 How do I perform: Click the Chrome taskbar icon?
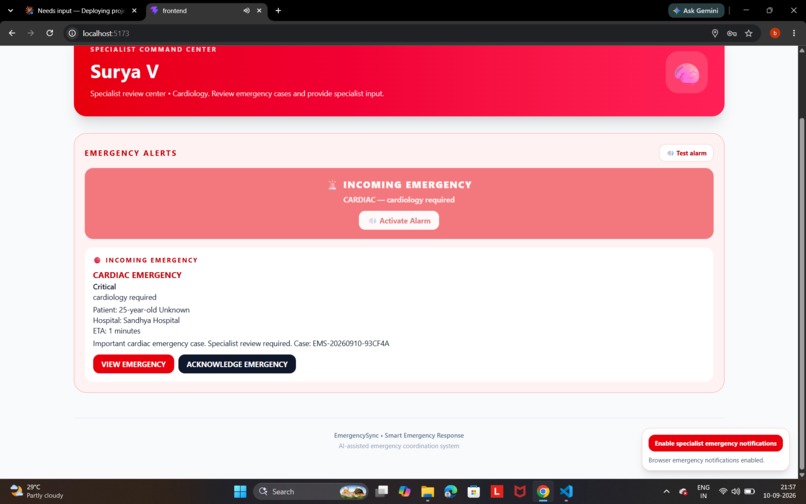[543, 491]
